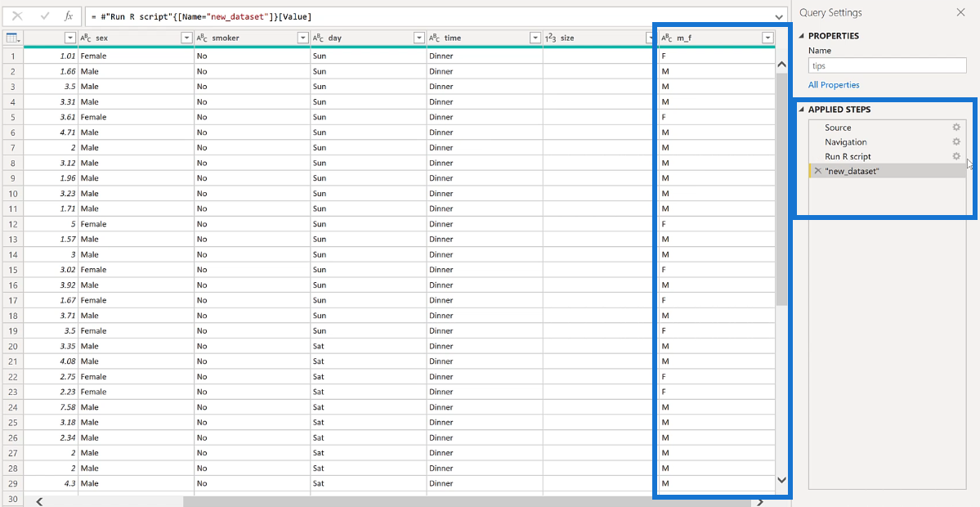980x507 pixels.
Task: Open filter dropdown for the first numeric column
Action: (70, 38)
